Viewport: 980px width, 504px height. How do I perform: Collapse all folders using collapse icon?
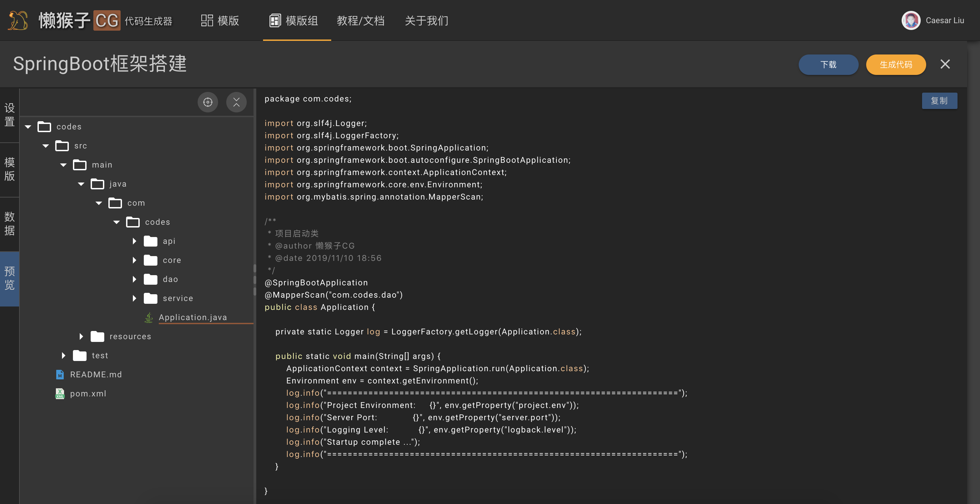[236, 102]
